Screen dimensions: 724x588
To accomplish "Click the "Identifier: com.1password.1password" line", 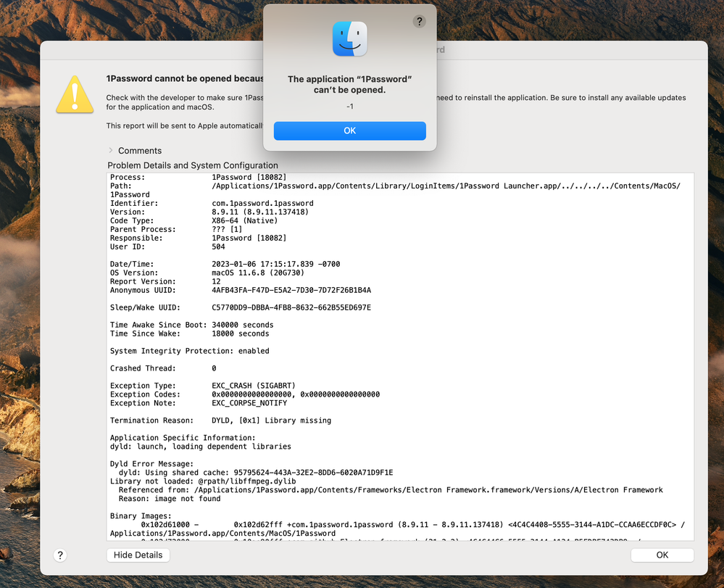I will point(212,203).
